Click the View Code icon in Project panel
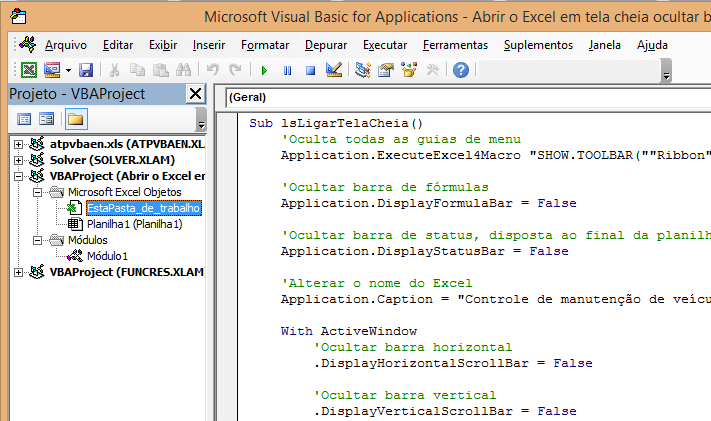Image resolution: width=711 pixels, height=421 pixels. tap(26, 119)
